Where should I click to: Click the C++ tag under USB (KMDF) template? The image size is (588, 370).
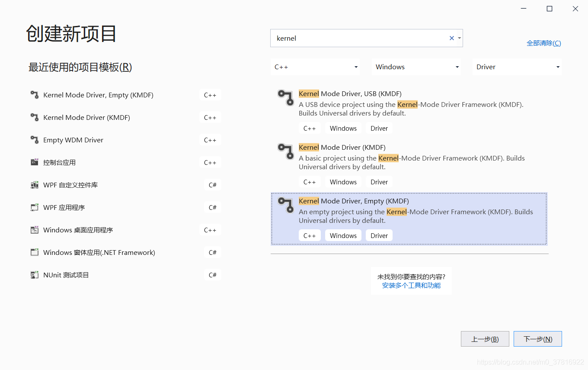tap(310, 128)
